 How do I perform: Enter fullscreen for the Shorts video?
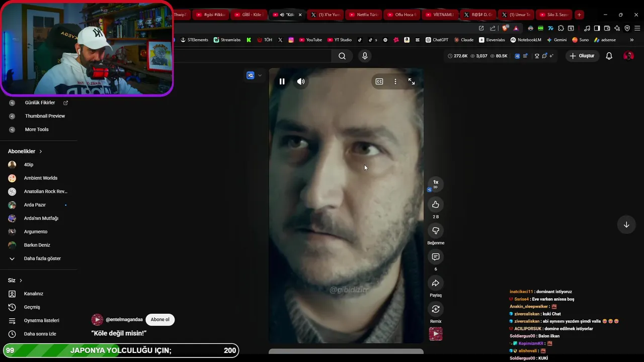click(412, 81)
